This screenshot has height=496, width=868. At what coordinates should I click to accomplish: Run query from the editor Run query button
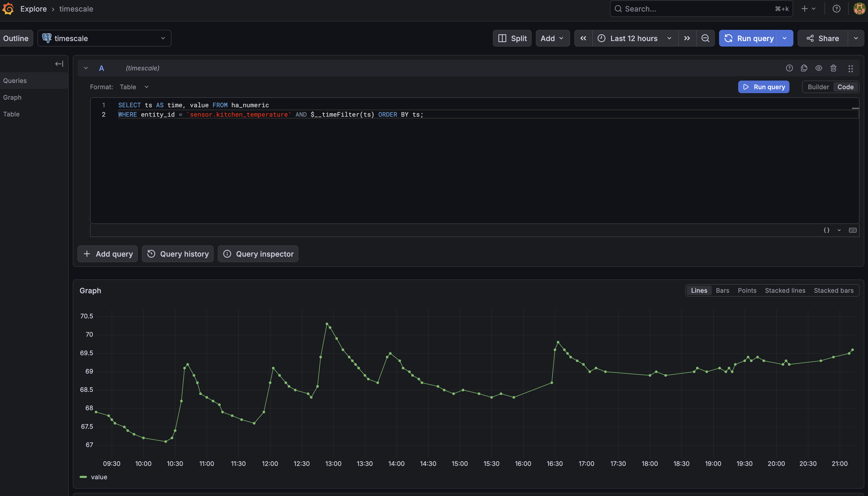763,87
